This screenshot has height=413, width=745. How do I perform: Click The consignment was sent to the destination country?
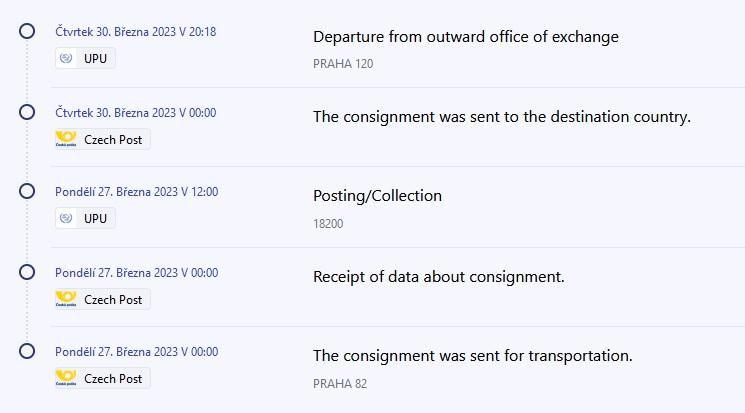502,117
